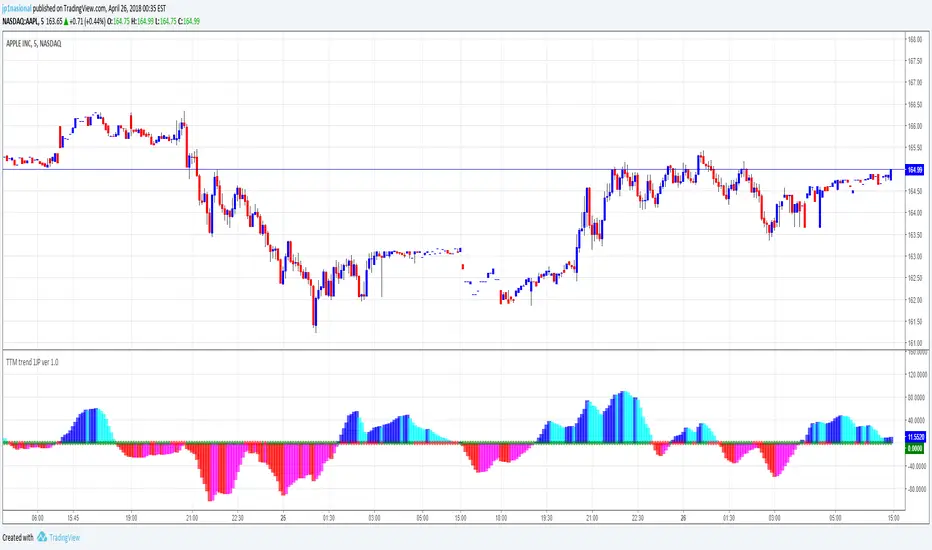Image resolution: width=932 pixels, height=550 pixels.
Task: Click the 162.00 price axis label
Action: 915,300
